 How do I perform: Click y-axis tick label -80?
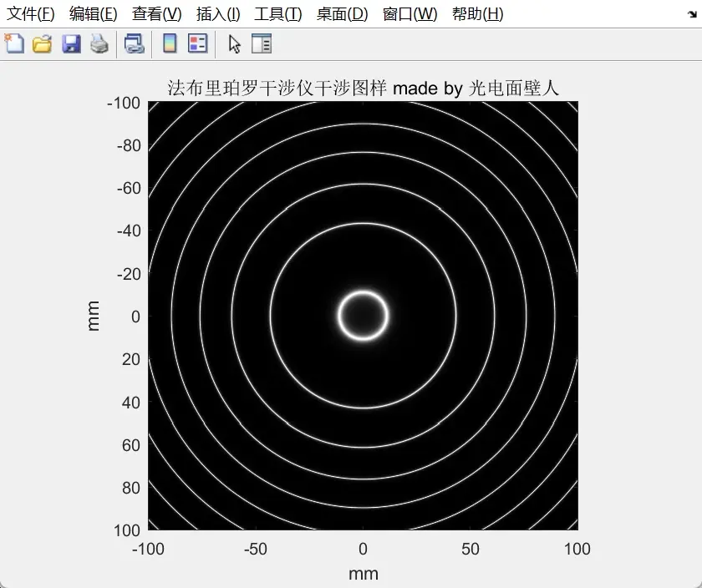tap(129, 145)
